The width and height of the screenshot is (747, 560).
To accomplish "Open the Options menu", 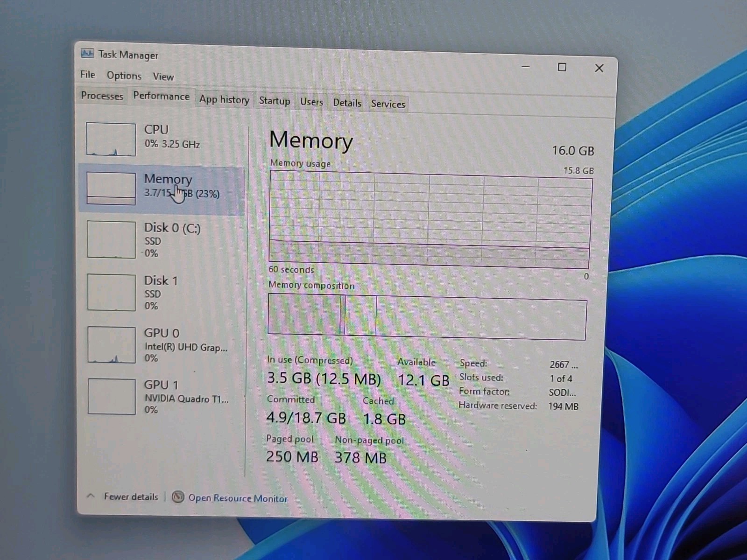I will pyautogui.click(x=124, y=76).
